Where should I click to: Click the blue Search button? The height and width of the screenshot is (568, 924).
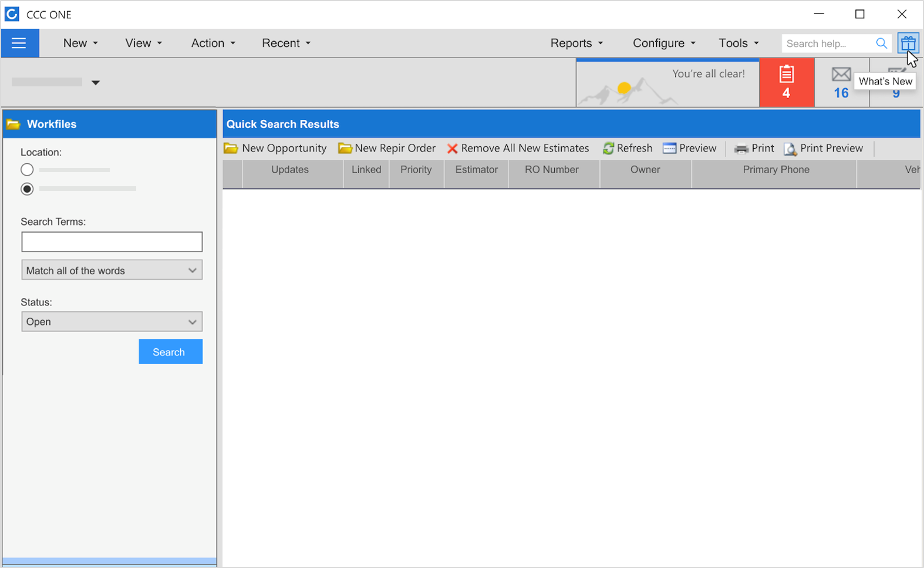170,352
